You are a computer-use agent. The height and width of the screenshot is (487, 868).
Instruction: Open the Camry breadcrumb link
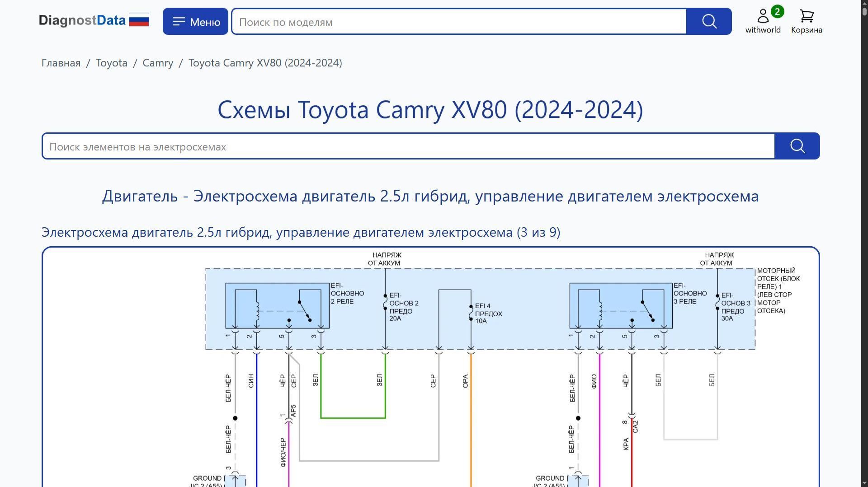point(158,63)
